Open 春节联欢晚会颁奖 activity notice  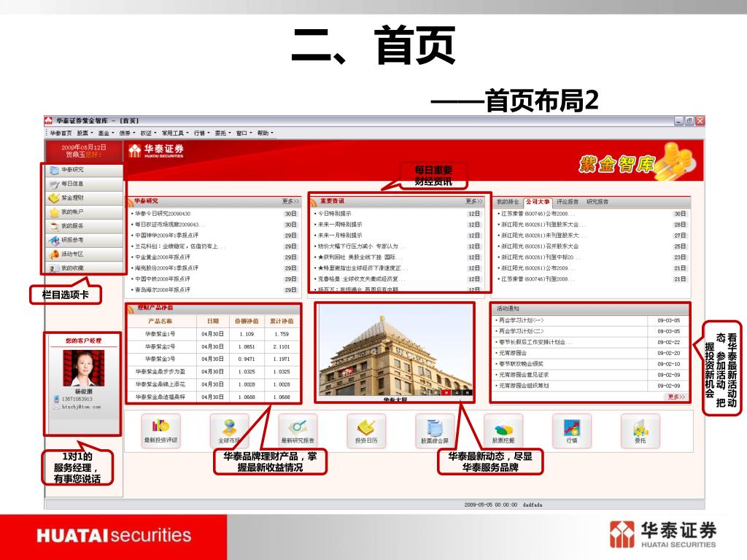[520, 365]
